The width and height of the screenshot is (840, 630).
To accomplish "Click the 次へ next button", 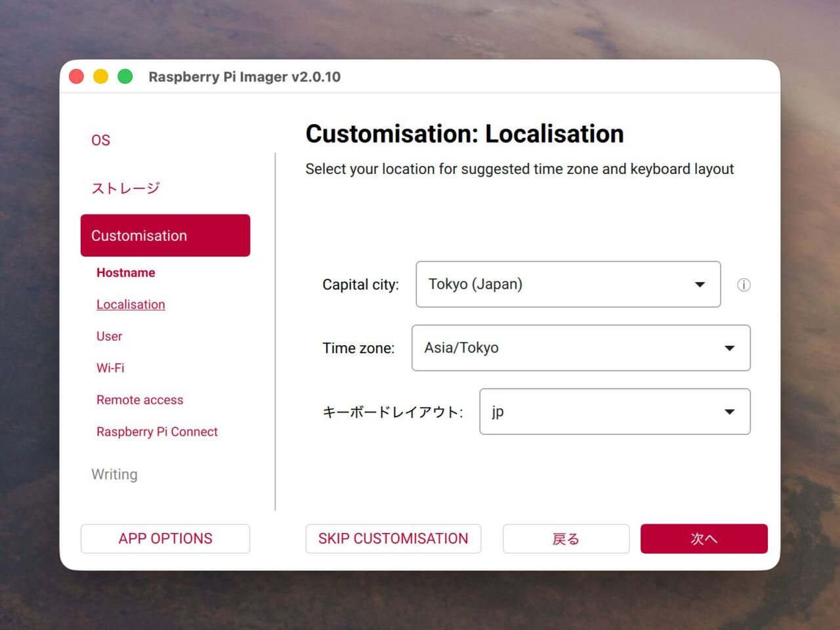I will click(x=704, y=539).
